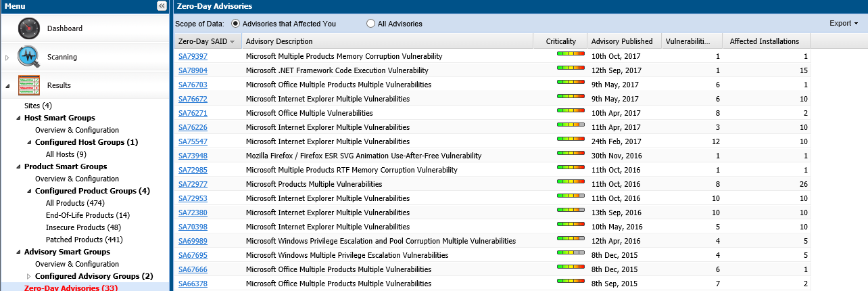Expand the Scanning menu section

tap(7, 58)
